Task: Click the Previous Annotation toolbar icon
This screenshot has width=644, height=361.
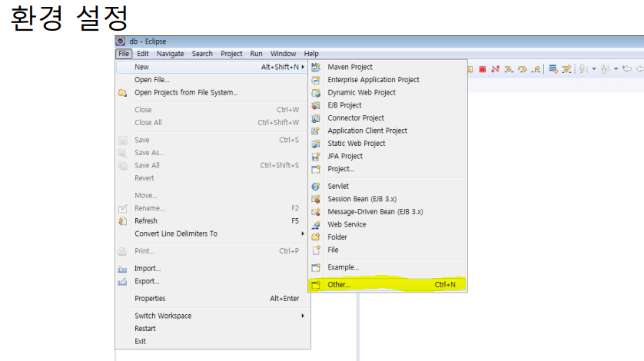Action: [606, 69]
